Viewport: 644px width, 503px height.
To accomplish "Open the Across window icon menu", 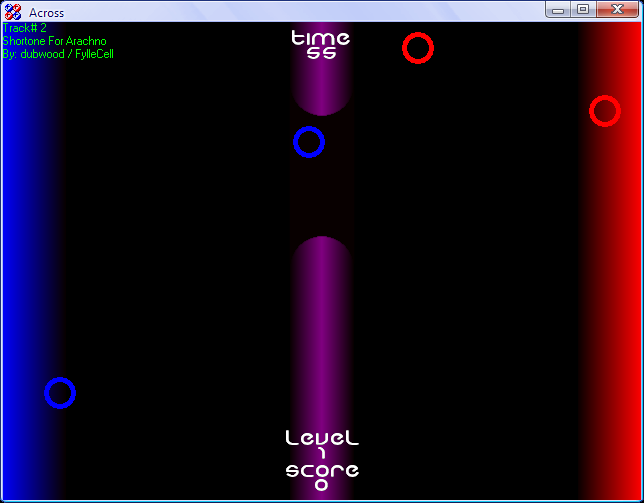I will [x=13, y=12].
